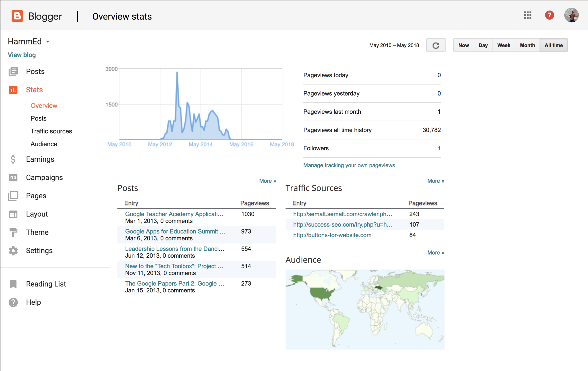Click More link above Traffic Sources table
588x371 pixels.
(436, 181)
